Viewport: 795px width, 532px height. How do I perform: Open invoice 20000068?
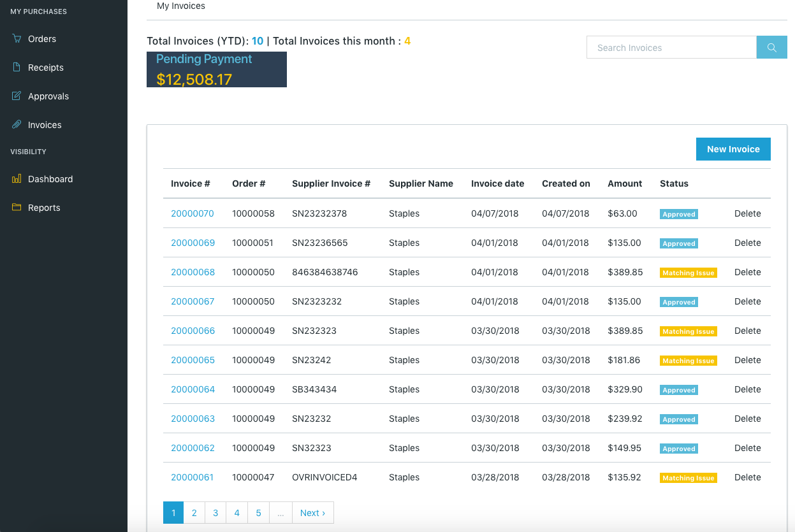click(193, 272)
